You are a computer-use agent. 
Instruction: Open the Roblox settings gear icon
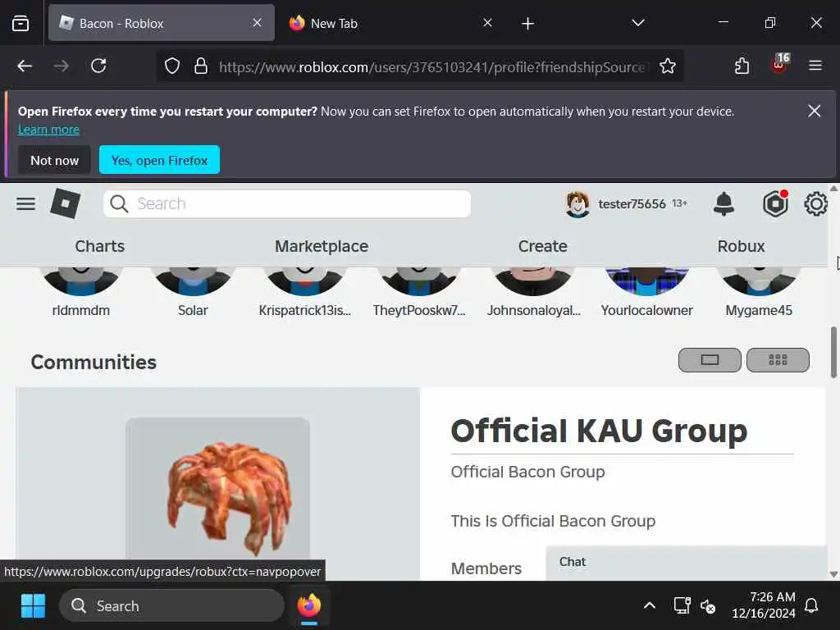tap(816, 203)
